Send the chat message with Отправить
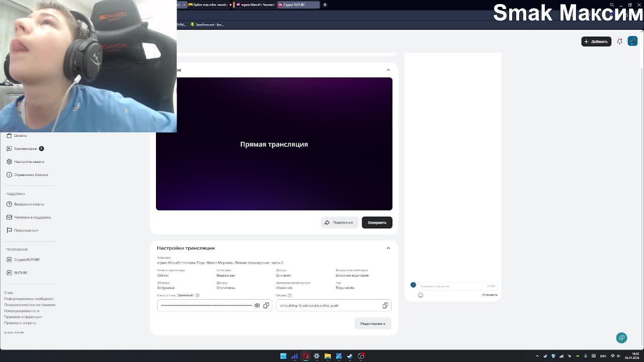The width and height of the screenshot is (644, 362). pyautogui.click(x=490, y=295)
